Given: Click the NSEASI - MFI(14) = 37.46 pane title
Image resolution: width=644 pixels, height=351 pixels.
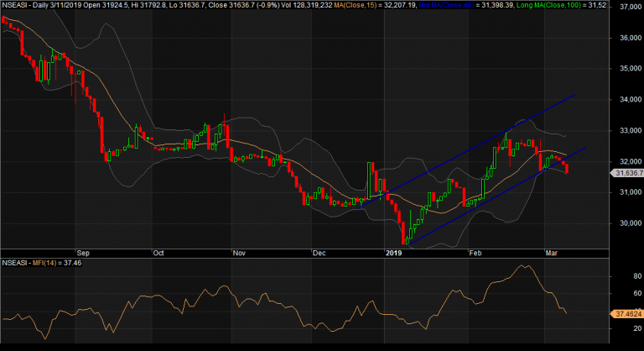Looking at the screenshot, I should (42, 263).
